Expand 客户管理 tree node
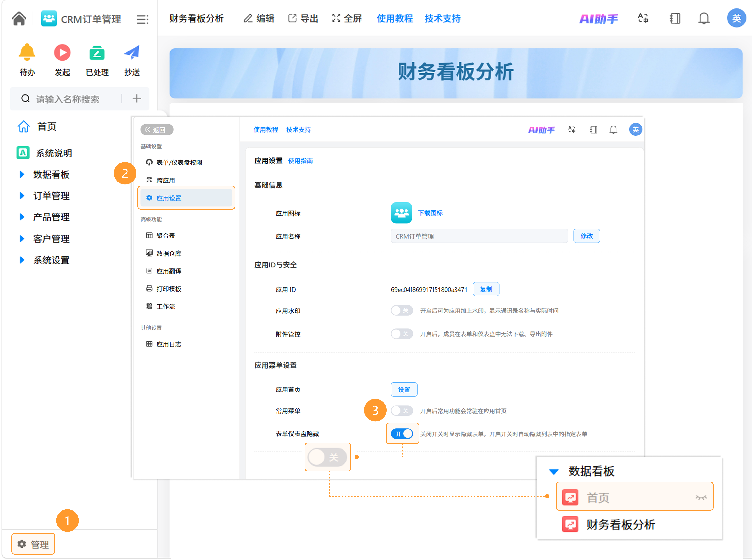The height and width of the screenshot is (560, 752). [22, 239]
